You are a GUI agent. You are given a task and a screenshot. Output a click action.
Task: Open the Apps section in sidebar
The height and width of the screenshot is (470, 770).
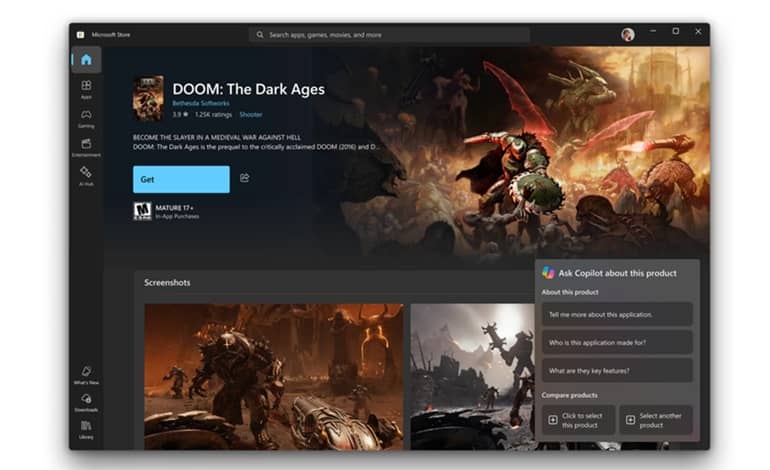coord(86,89)
